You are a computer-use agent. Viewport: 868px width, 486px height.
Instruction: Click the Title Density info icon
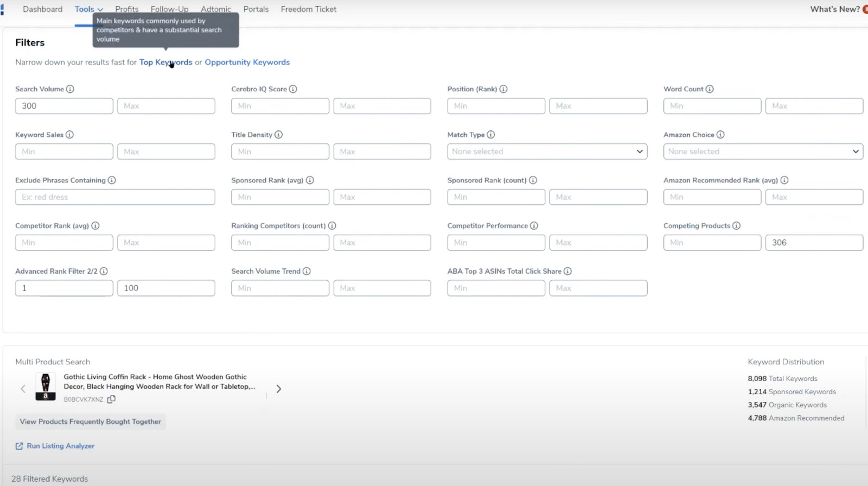tap(278, 135)
